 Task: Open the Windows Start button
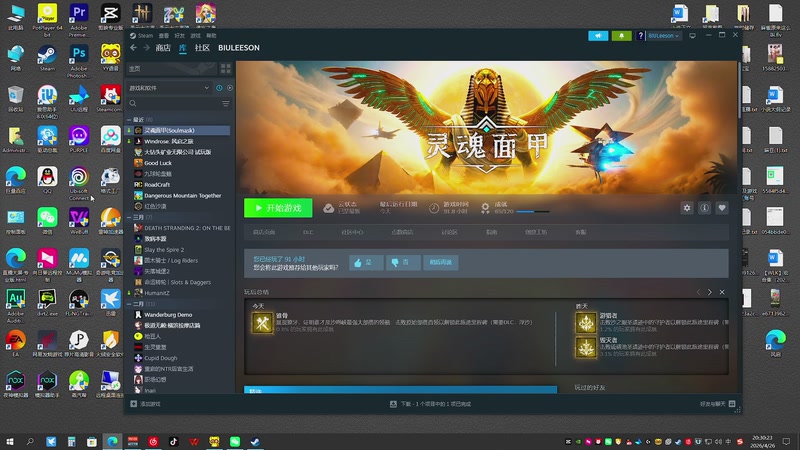tap(9, 441)
